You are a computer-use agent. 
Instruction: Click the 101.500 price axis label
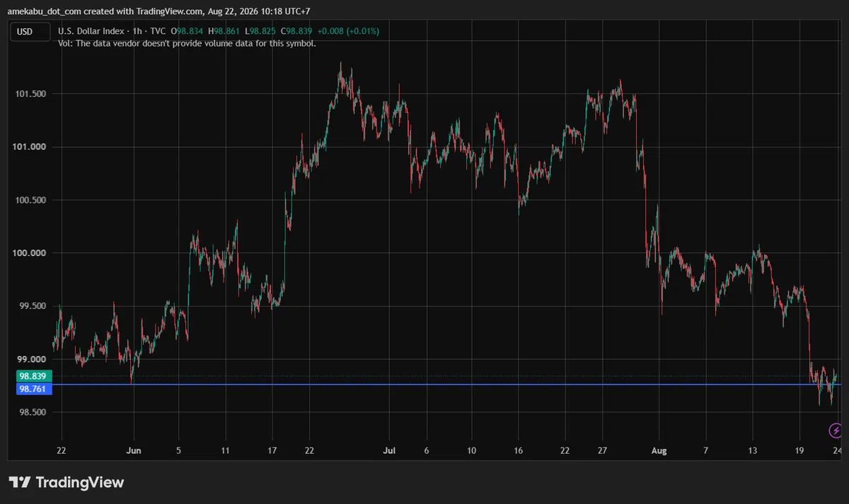tap(32, 94)
